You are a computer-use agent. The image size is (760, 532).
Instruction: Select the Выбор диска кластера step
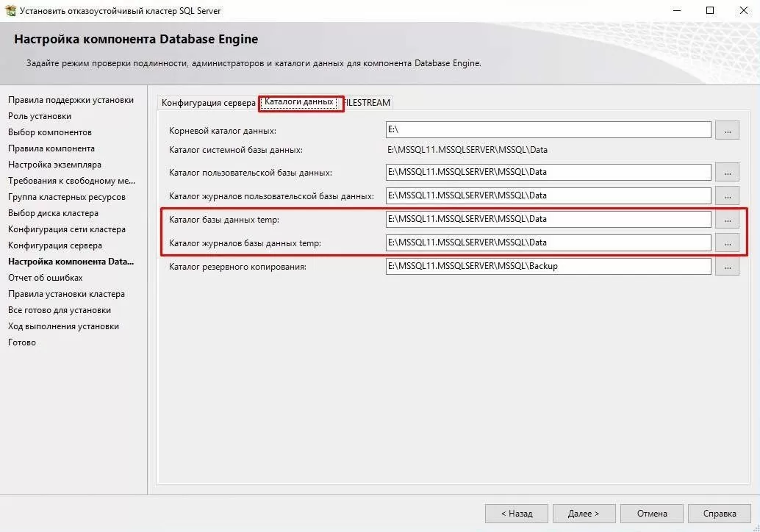pos(54,213)
